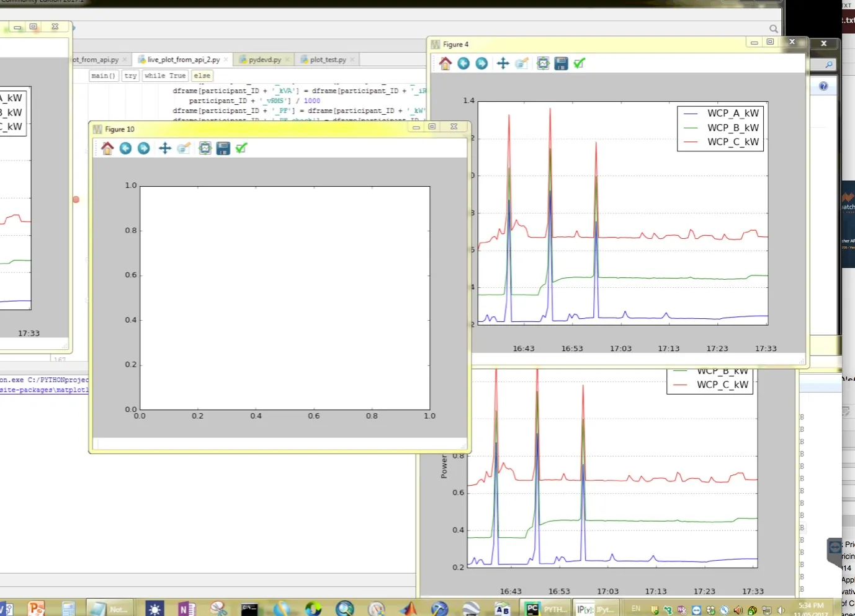
Task: Click the home icon in Figure 4
Action: click(x=445, y=63)
